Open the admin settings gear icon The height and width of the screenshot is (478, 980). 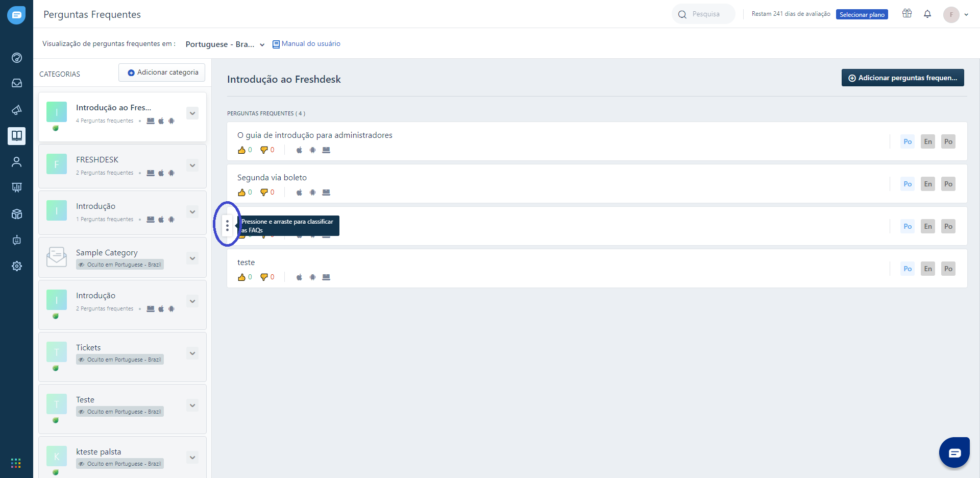16,266
